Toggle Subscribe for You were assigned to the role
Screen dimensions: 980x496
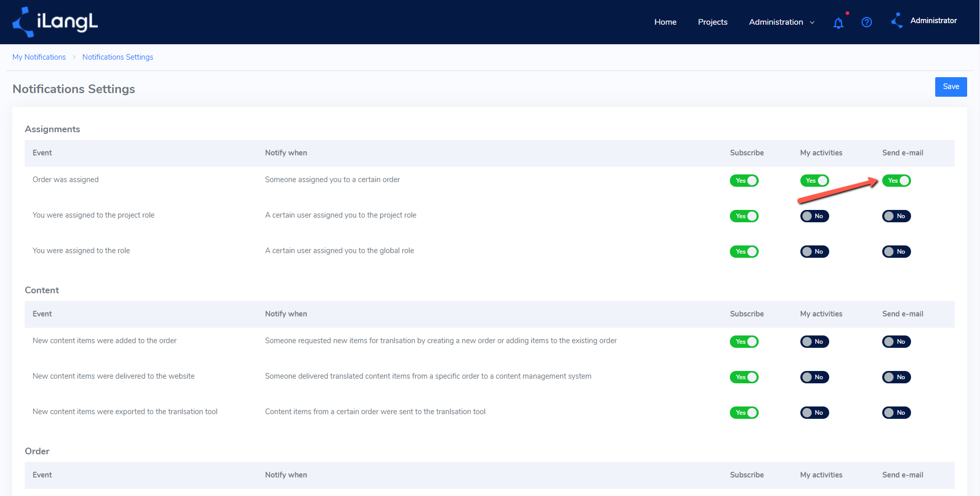pos(744,252)
